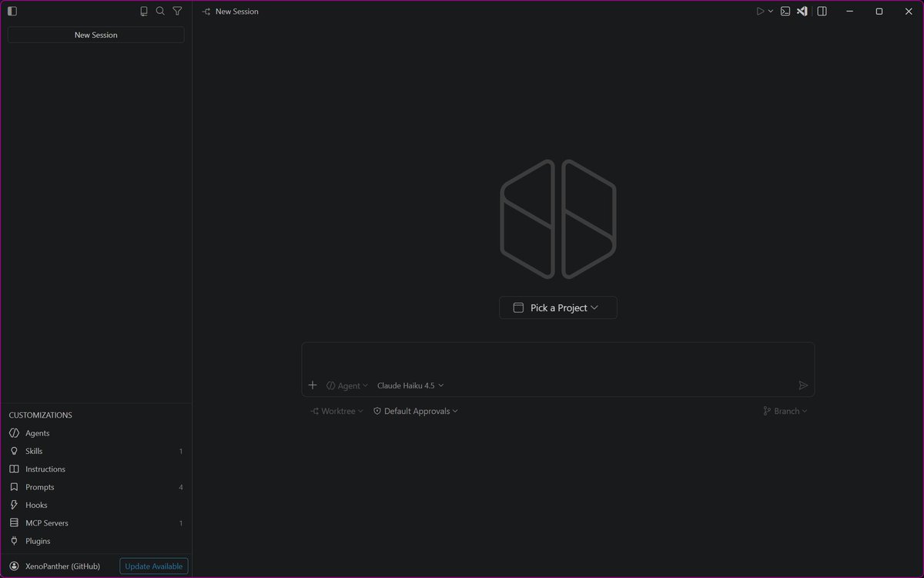Click the CUSTOMIZATIONS section header
The height and width of the screenshot is (578, 924).
click(x=41, y=415)
